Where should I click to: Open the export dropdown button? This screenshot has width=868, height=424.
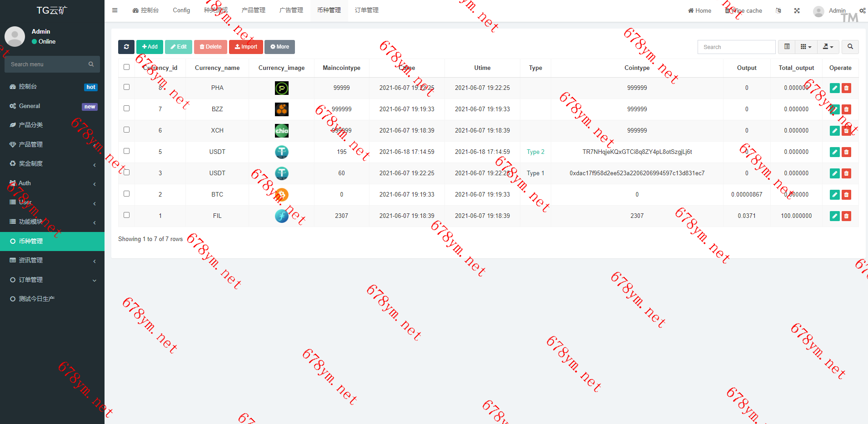tap(828, 47)
